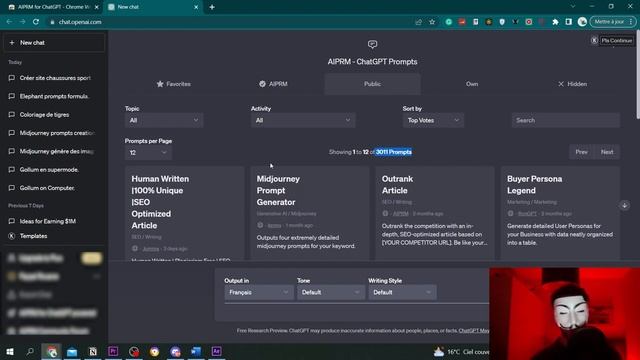Click the green extension icon in the toolbar
Viewport: 640px width, 360px height.
[448, 22]
